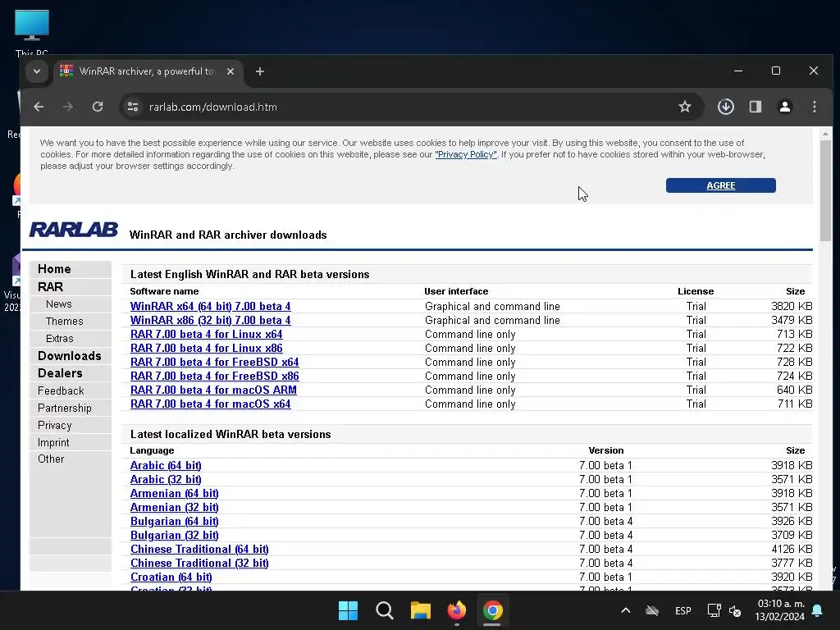Image resolution: width=840 pixels, height=630 pixels.
Task: Open Chrome downloads icon
Action: 725,107
